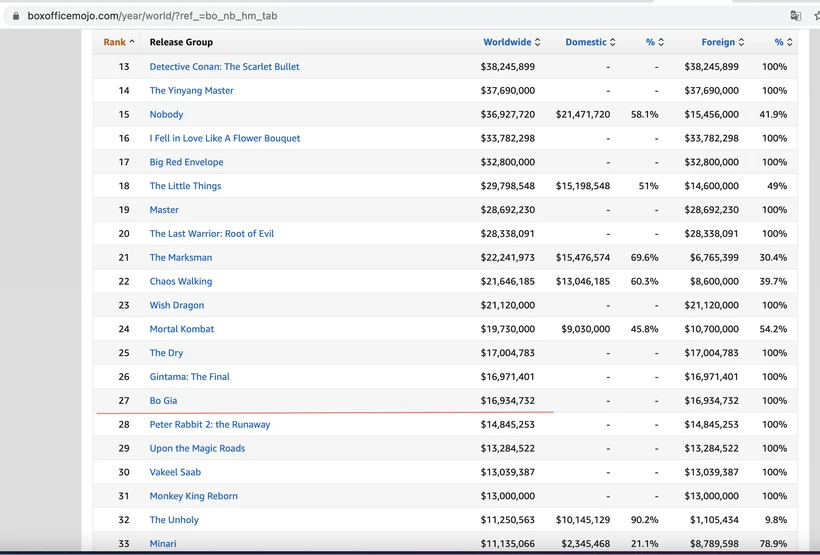Select the Chaos Walking link
Viewport: 820px width, 555px height.
[x=181, y=282]
